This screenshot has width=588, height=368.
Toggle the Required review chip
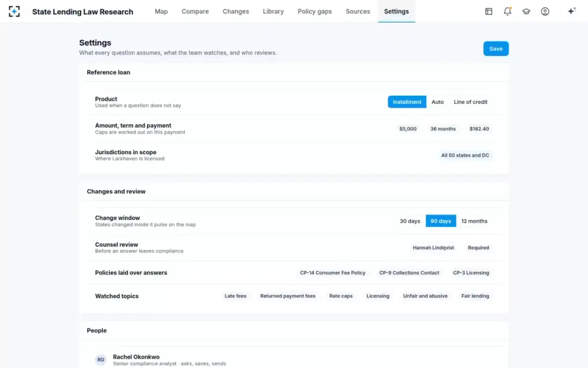click(x=478, y=248)
